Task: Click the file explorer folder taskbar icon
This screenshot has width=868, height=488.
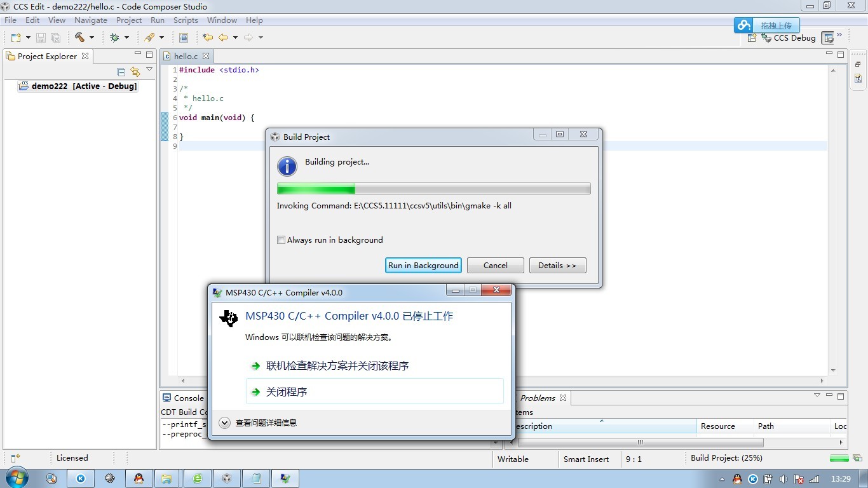Action: [x=166, y=478]
